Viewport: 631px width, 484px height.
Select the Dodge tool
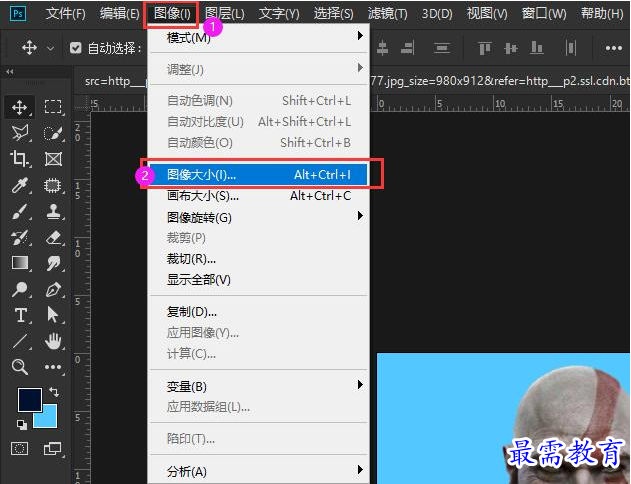19,289
